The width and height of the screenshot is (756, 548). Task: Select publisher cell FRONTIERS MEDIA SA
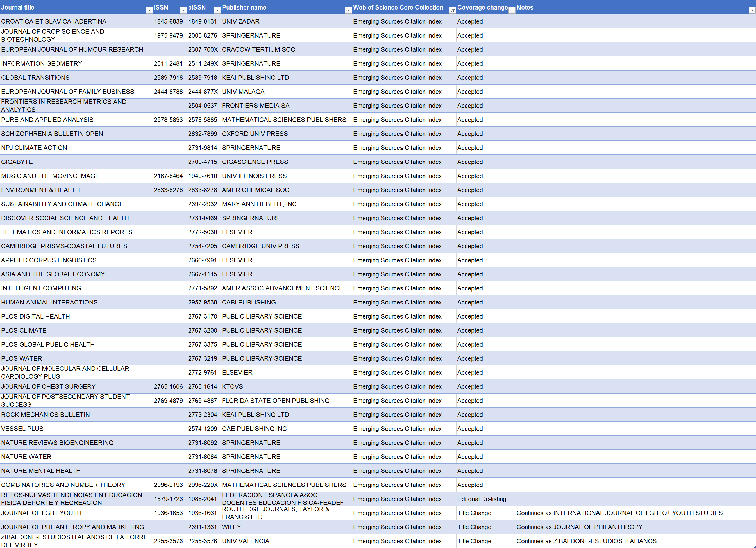point(286,105)
